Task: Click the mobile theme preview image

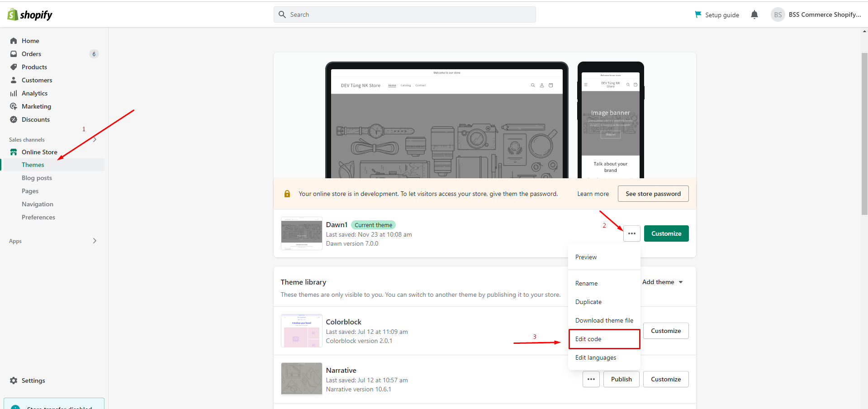Action: [611, 120]
